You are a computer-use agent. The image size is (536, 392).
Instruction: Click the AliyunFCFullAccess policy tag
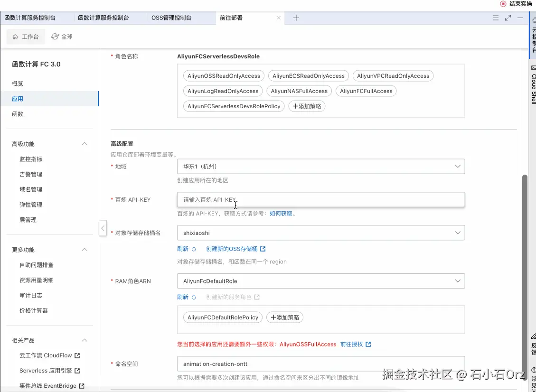366,91
